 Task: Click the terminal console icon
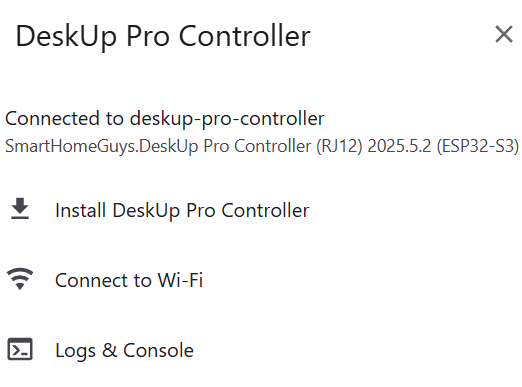point(20,349)
